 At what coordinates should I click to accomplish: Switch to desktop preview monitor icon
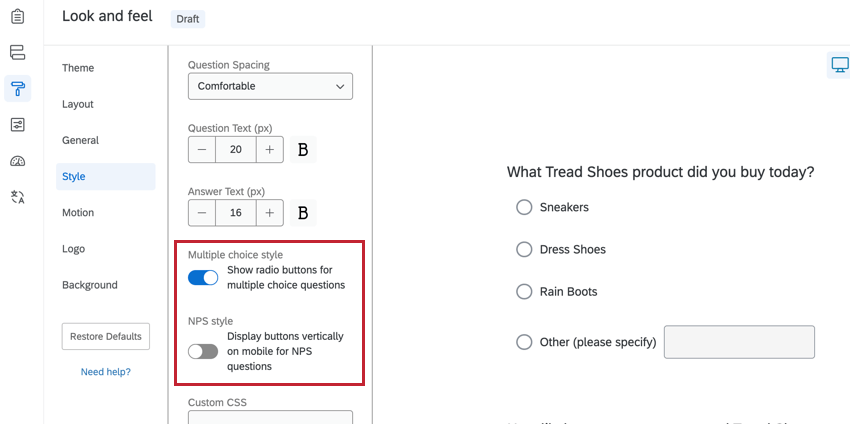tap(838, 66)
